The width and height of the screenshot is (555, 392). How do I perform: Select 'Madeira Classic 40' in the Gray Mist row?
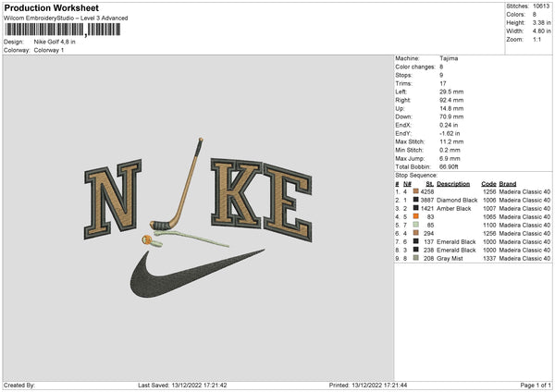click(524, 258)
